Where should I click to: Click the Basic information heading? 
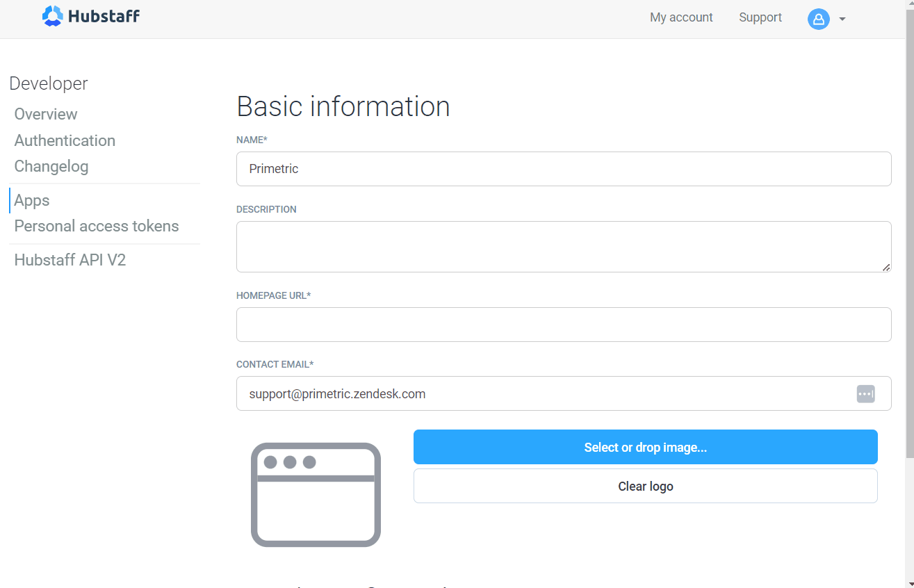coord(343,106)
